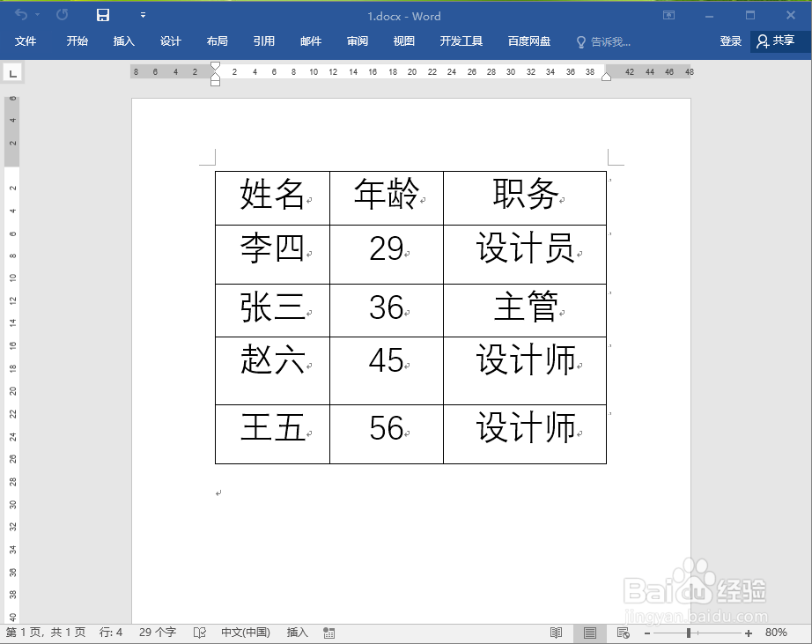Click the Redo icon
This screenshot has height=644, width=812.
tap(60, 15)
